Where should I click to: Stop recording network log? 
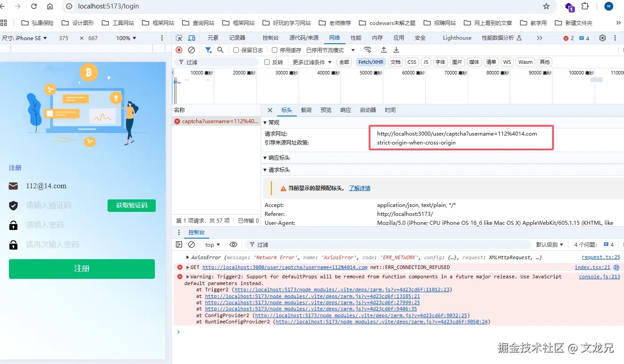[179, 50]
